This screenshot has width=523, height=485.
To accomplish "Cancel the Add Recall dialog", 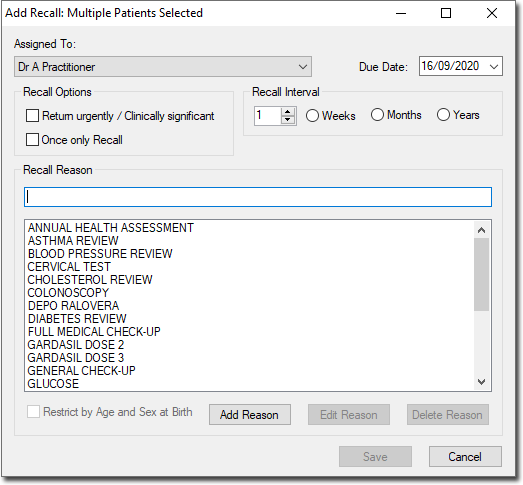I will [465, 457].
